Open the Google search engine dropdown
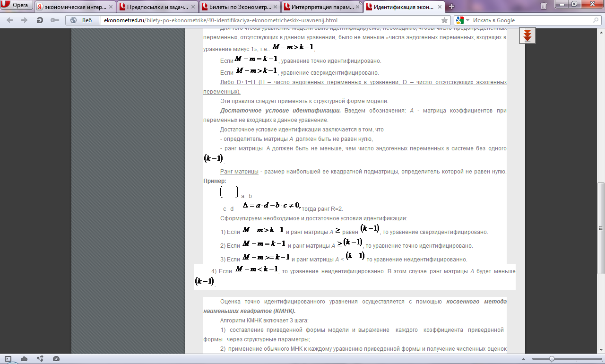605x364 pixels. pyautogui.click(x=463, y=20)
